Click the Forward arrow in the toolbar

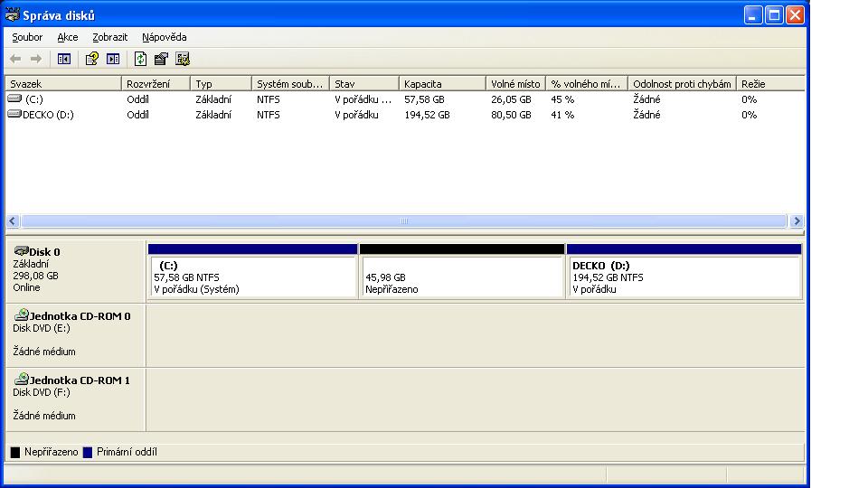pyautogui.click(x=36, y=59)
